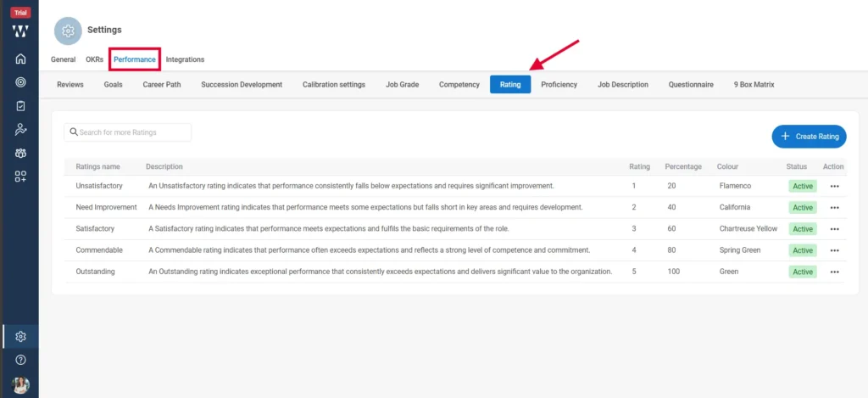The width and height of the screenshot is (868, 398).
Task: Open the Calibration settings sub-tab
Action: (334, 85)
